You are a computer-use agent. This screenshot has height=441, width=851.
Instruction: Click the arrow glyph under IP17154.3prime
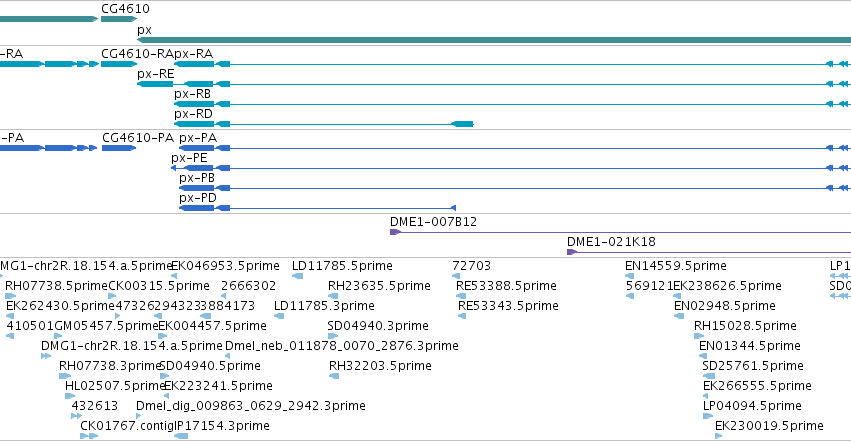[x=181, y=436]
